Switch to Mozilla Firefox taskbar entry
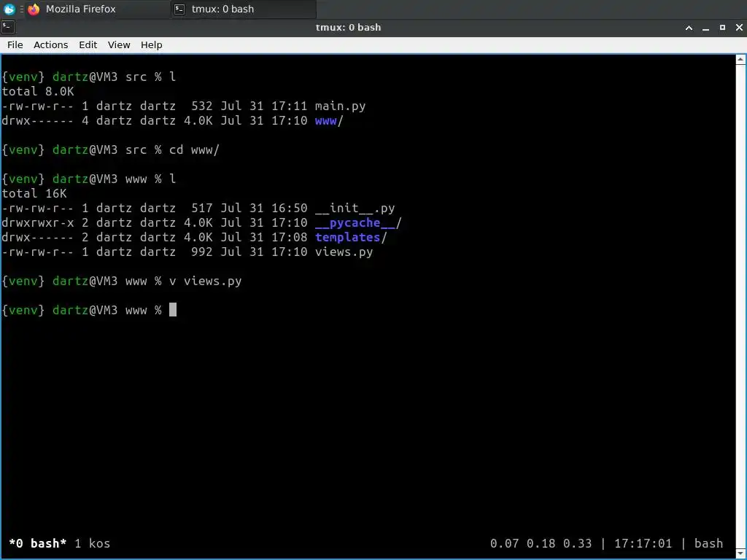This screenshot has width=747, height=560. pos(98,9)
